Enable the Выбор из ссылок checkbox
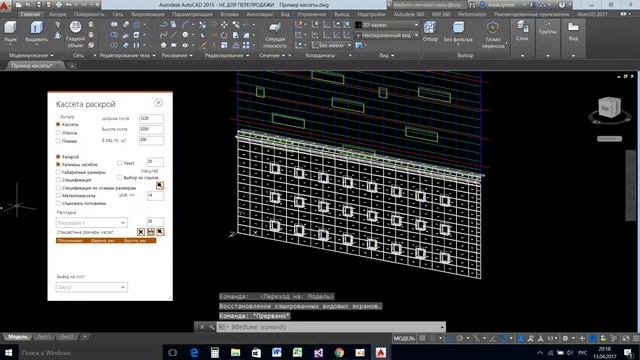 pos(119,178)
